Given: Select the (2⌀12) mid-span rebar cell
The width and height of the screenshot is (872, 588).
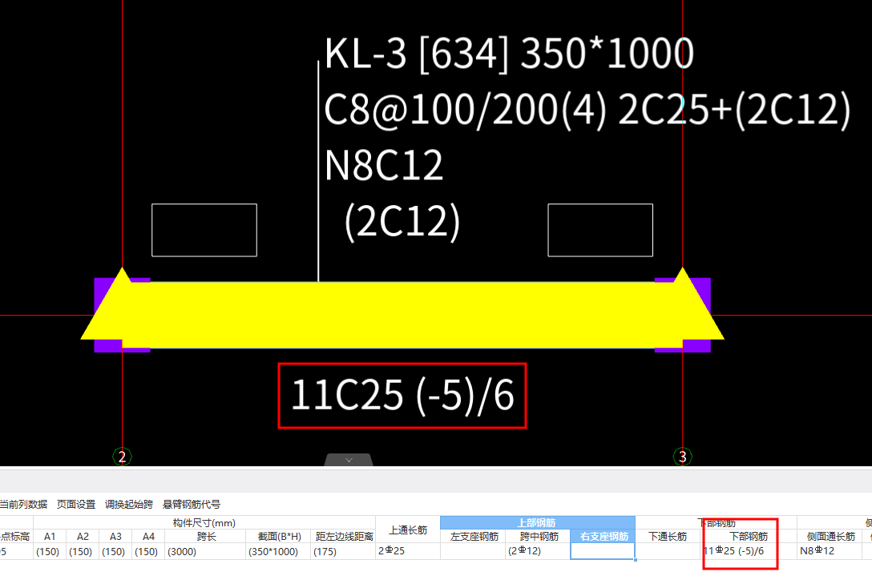Looking at the screenshot, I should (539, 551).
